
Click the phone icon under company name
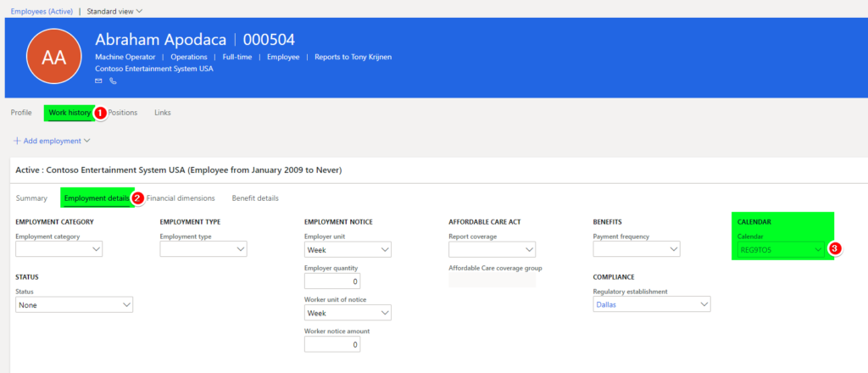(113, 81)
